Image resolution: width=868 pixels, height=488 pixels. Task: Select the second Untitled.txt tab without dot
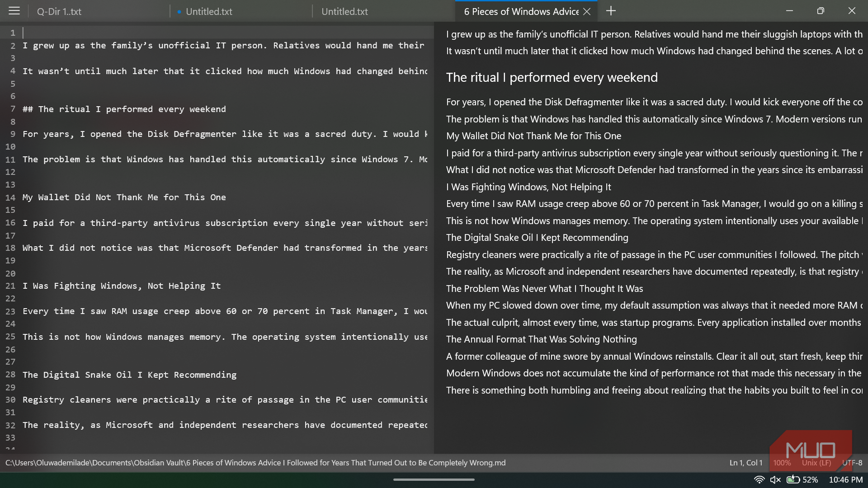click(x=383, y=11)
